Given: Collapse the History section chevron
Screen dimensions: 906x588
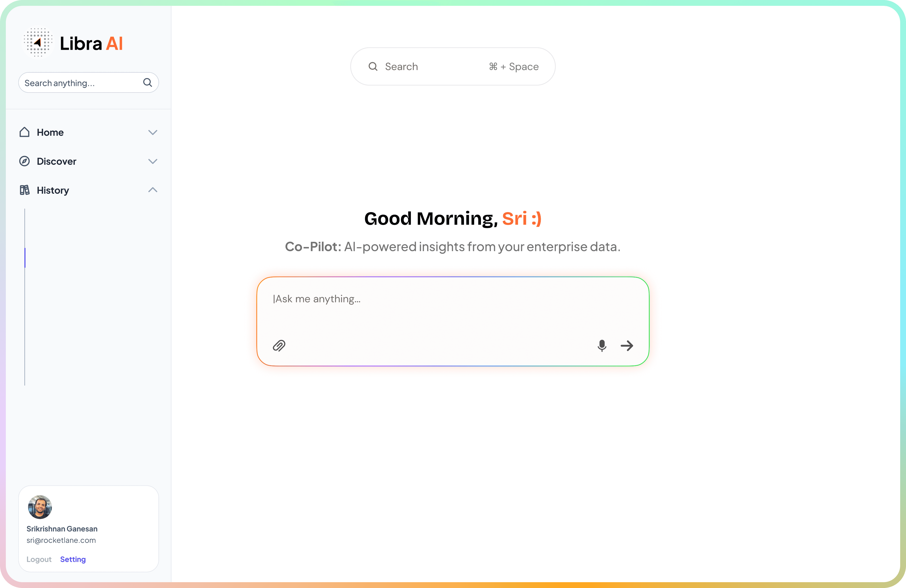Looking at the screenshot, I should click(x=153, y=190).
